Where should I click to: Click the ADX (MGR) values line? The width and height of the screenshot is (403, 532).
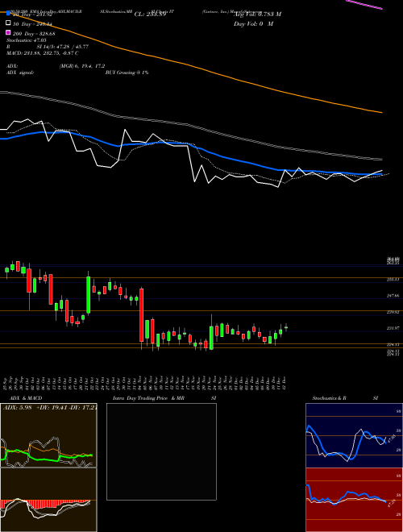pyautogui.click(x=56, y=66)
